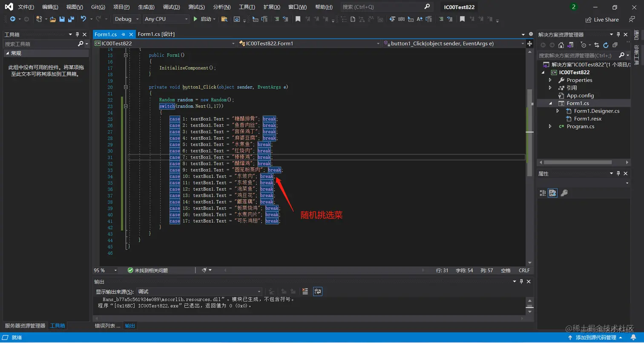Click the editor settings gear icon
The image size is (644, 343).
pyautogui.click(x=531, y=34)
